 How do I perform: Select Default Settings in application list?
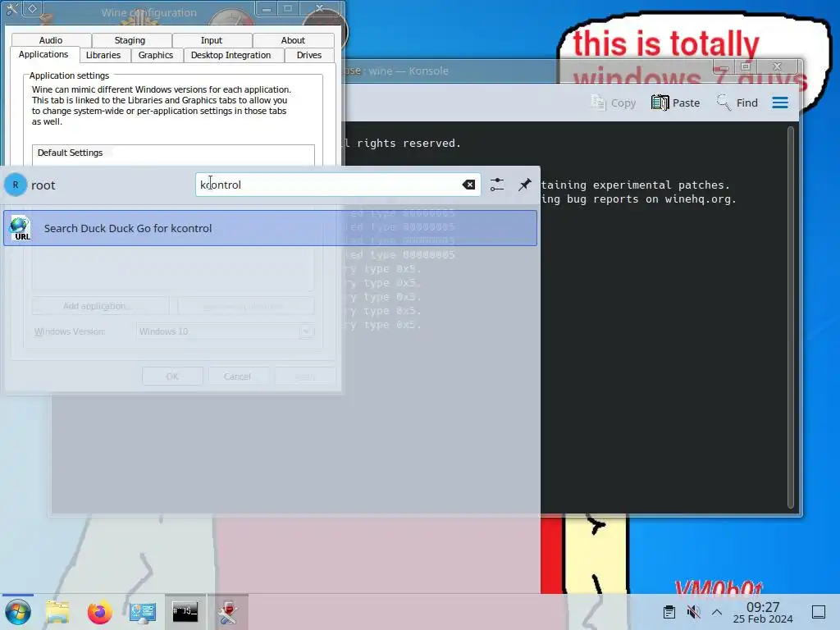click(172, 153)
